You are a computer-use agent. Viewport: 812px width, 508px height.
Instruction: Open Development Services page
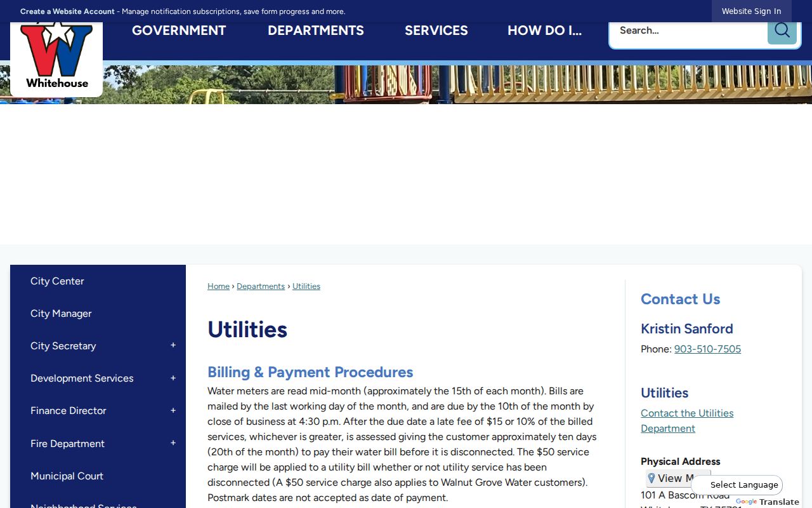(82, 378)
